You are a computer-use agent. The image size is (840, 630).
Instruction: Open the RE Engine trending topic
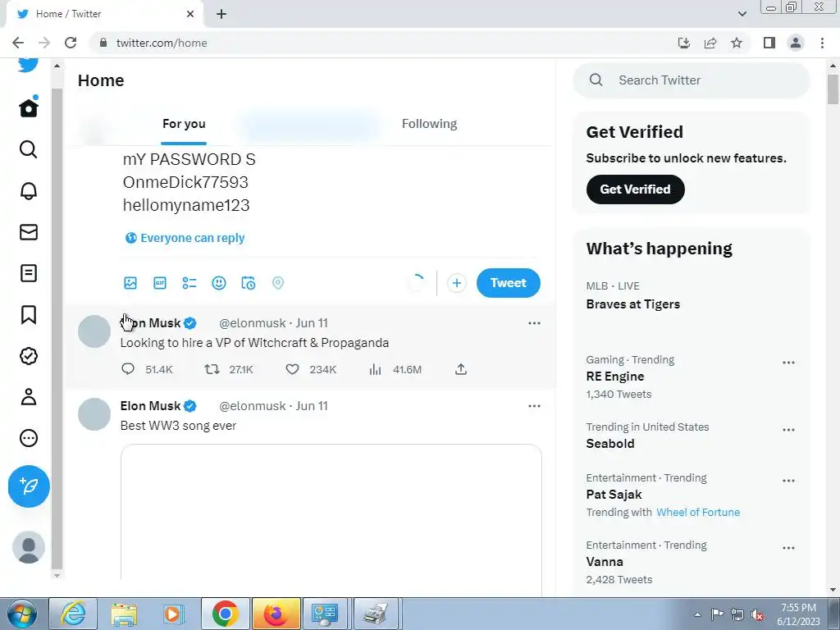(x=615, y=377)
